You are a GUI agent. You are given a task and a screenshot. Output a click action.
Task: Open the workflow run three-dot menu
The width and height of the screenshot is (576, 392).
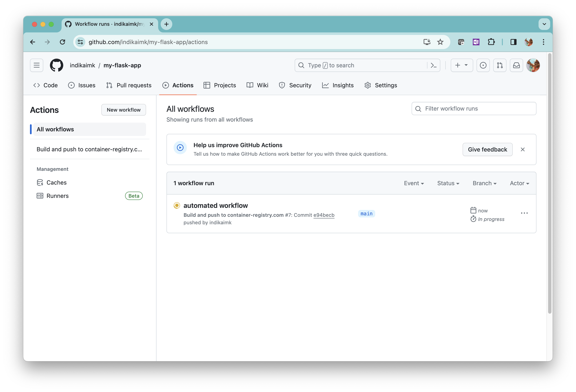point(524,213)
